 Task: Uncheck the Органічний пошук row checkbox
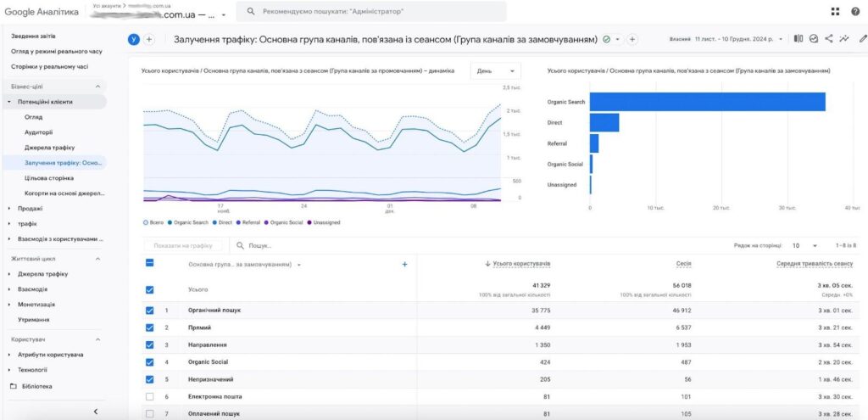coord(150,311)
